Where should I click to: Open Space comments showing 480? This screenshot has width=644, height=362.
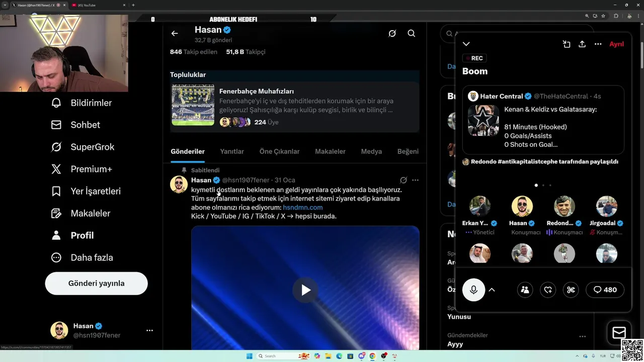[605, 290]
